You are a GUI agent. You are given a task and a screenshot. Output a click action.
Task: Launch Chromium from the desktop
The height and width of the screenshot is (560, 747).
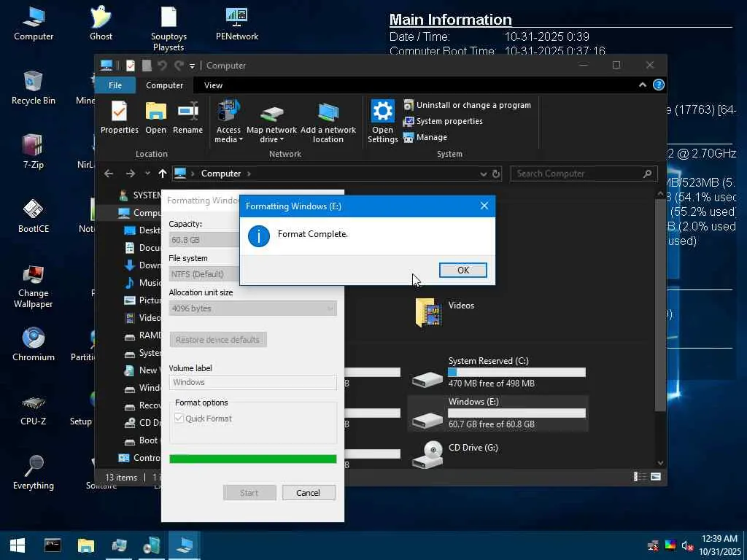(x=34, y=344)
